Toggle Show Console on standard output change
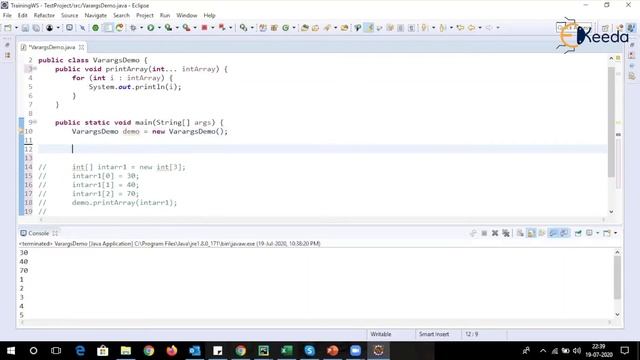 (553, 233)
